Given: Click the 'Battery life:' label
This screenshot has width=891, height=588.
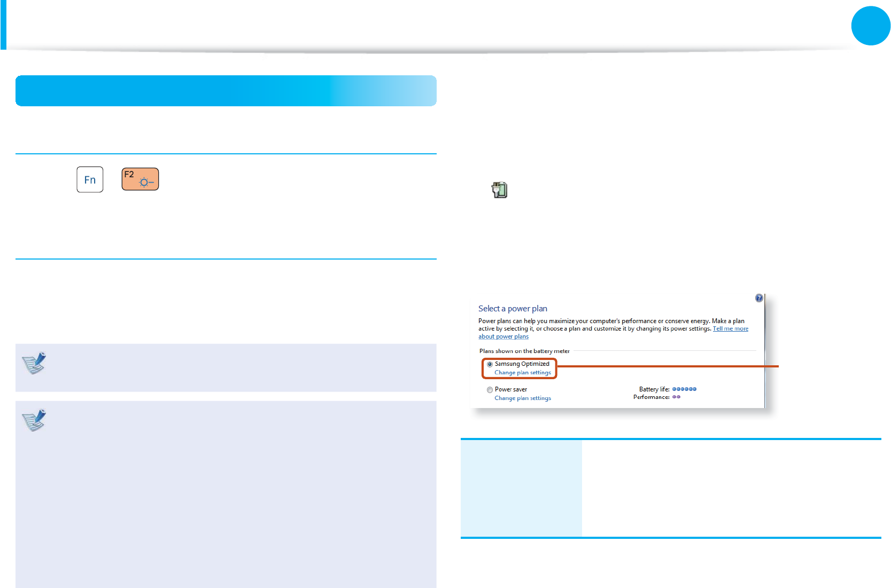Looking at the screenshot, I should [x=654, y=389].
